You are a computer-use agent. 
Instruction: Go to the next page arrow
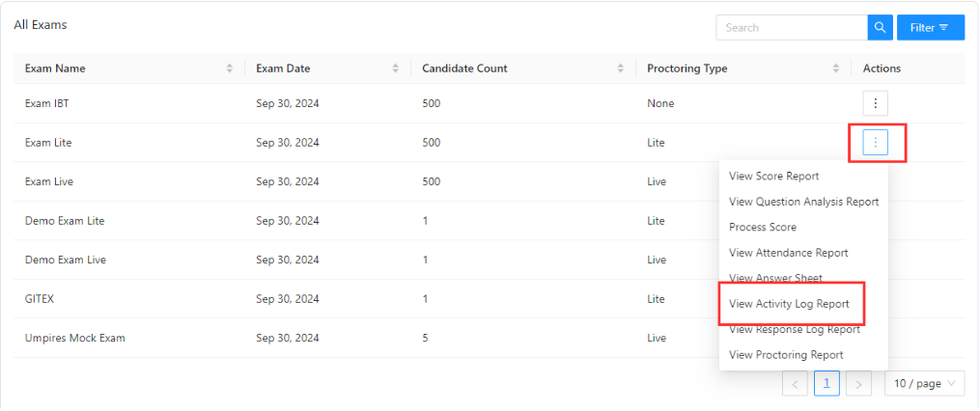(x=858, y=384)
